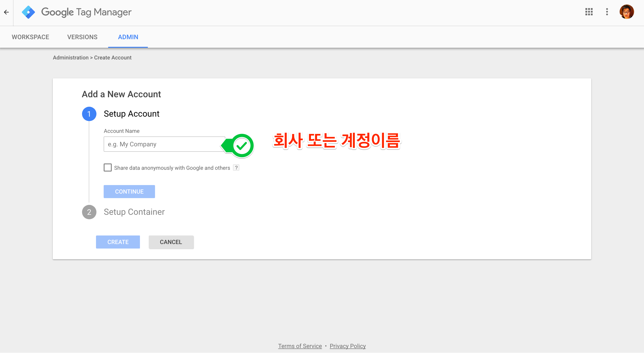Switch to the Workspace tab

point(30,37)
